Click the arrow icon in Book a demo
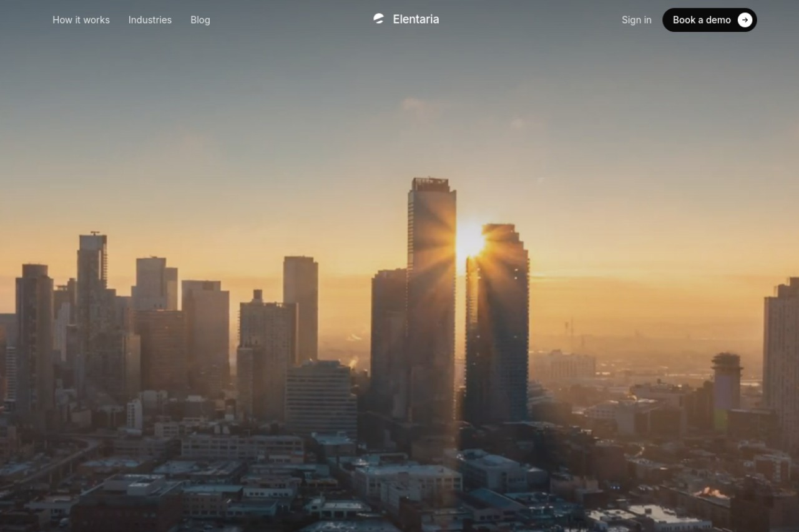 click(x=745, y=20)
